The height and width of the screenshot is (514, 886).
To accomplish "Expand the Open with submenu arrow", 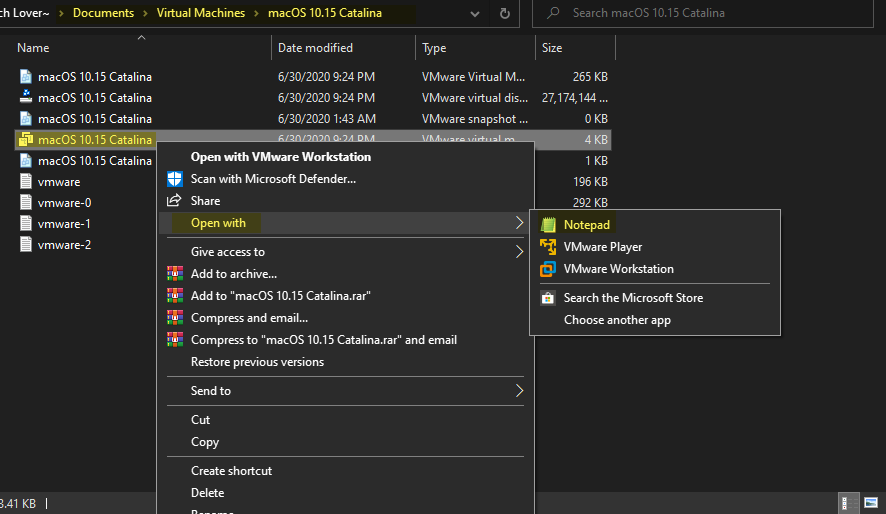I will [519, 223].
